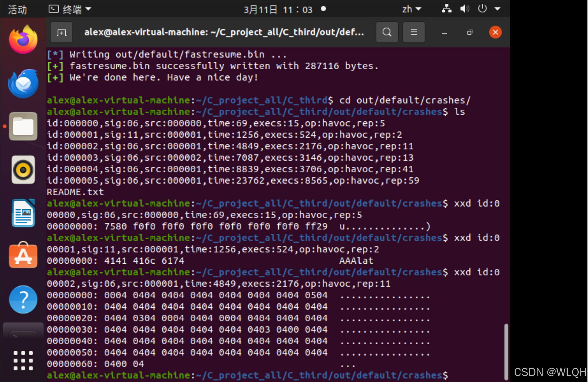Open Ubuntu Software store
The image size is (588, 382).
click(23, 255)
